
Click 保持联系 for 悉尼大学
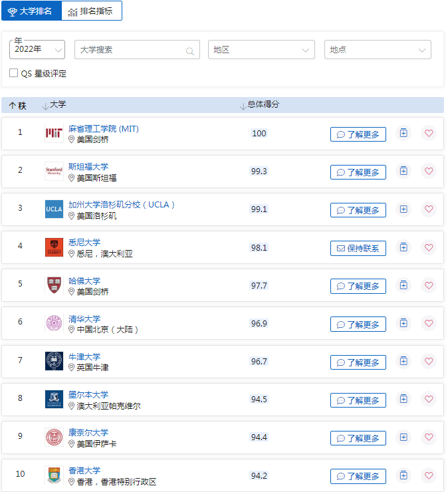point(358,249)
